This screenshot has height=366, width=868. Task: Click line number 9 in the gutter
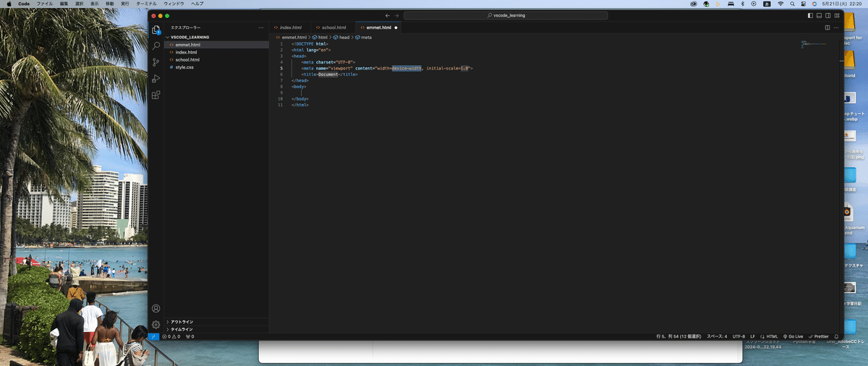pyautogui.click(x=281, y=93)
